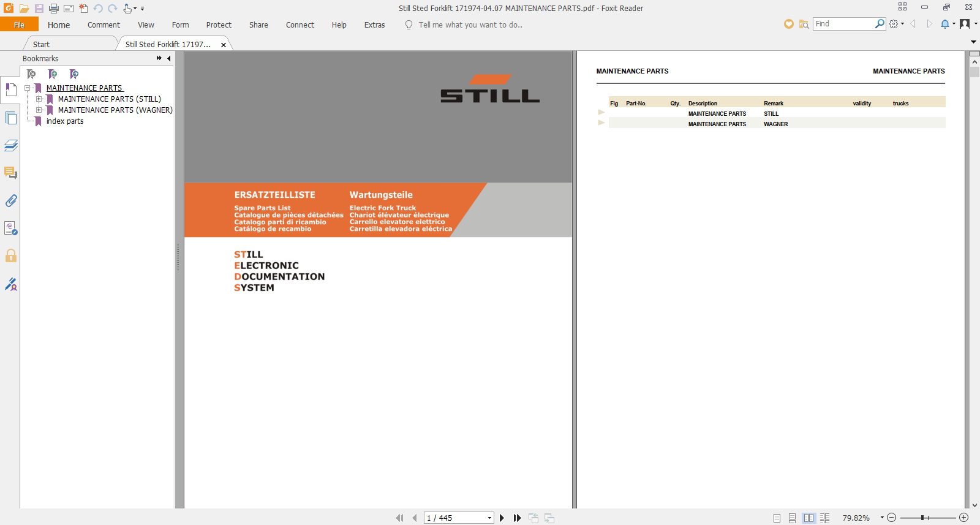The image size is (980, 525).
Task: Open the WAGNER row in parts table
Action: pyautogui.click(x=777, y=123)
